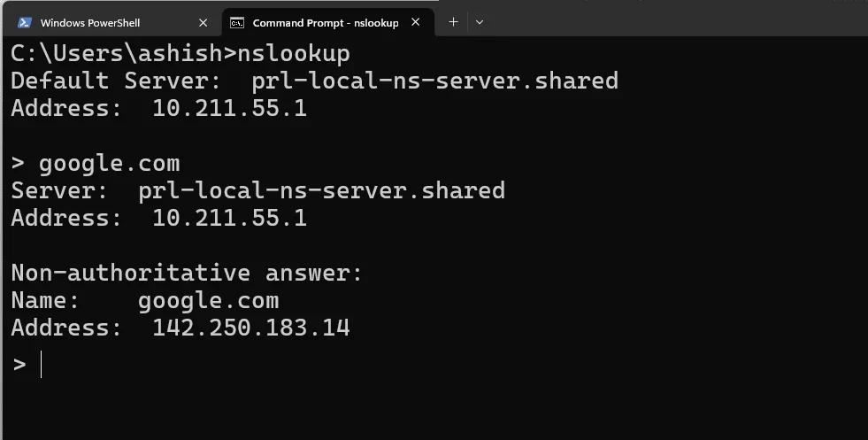The image size is (868, 440).
Task: Click the 'Default Server' output line
Action: [x=314, y=81]
